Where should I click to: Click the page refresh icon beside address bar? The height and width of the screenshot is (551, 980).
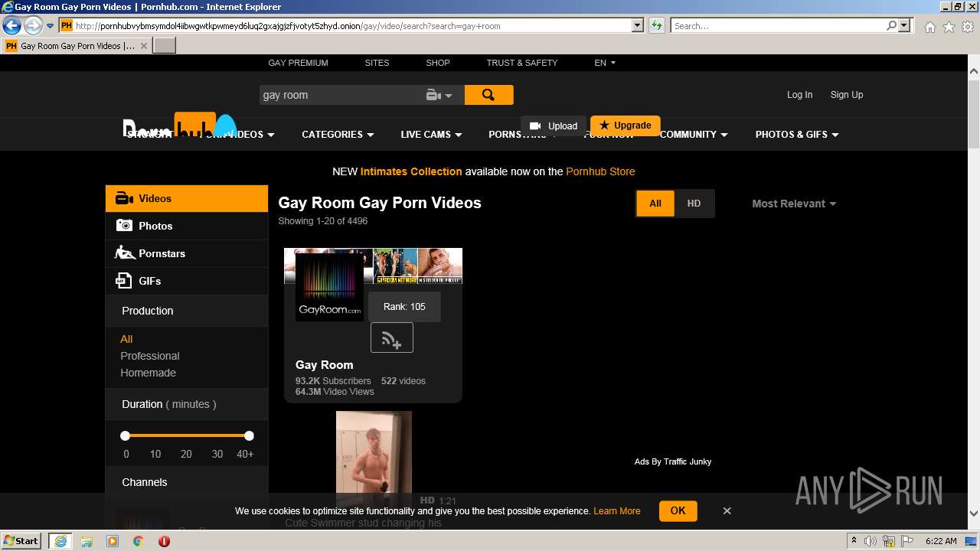pos(656,25)
